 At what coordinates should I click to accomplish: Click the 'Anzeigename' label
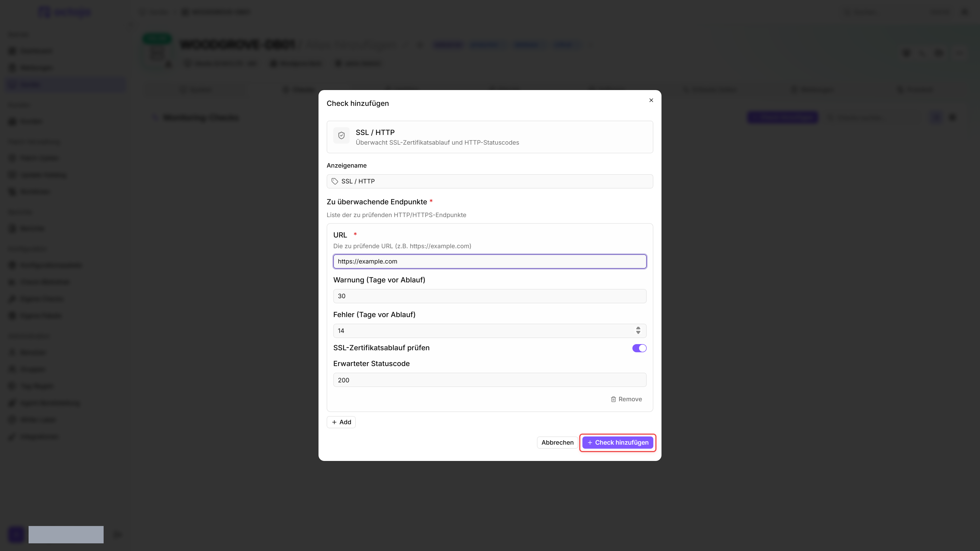click(x=347, y=165)
